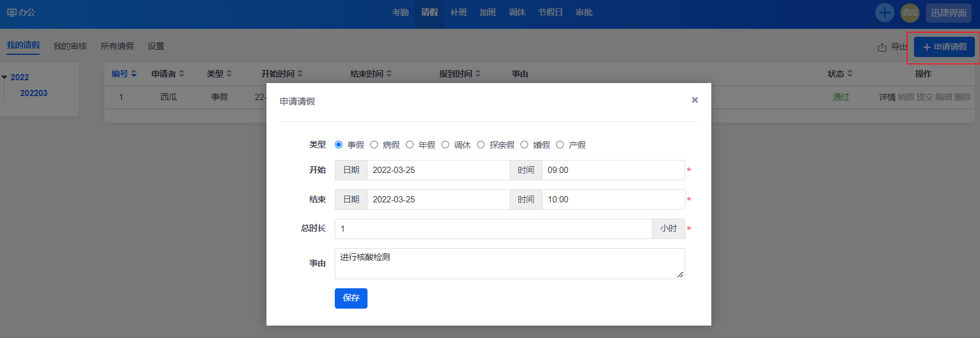Open the 调休 nav tab
This screenshot has height=338, width=980.
518,12
